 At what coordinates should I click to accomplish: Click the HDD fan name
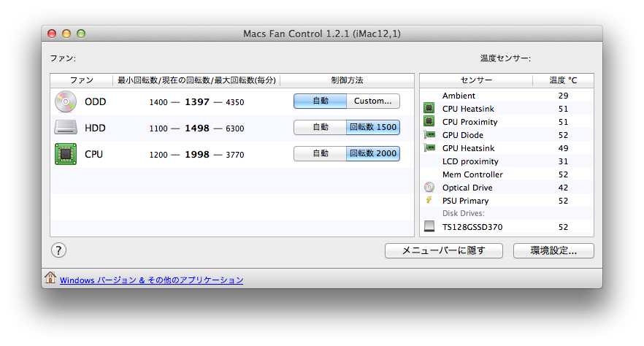point(95,128)
